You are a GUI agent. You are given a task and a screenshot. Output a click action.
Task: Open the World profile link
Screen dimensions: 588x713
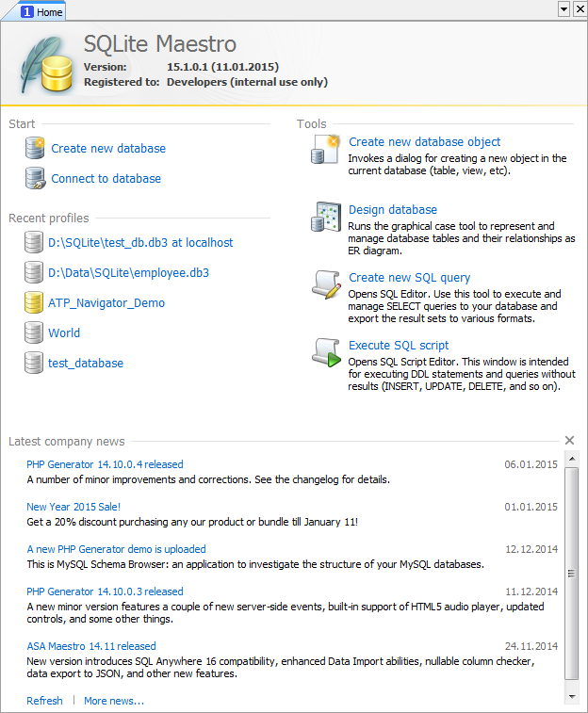pos(64,333)
